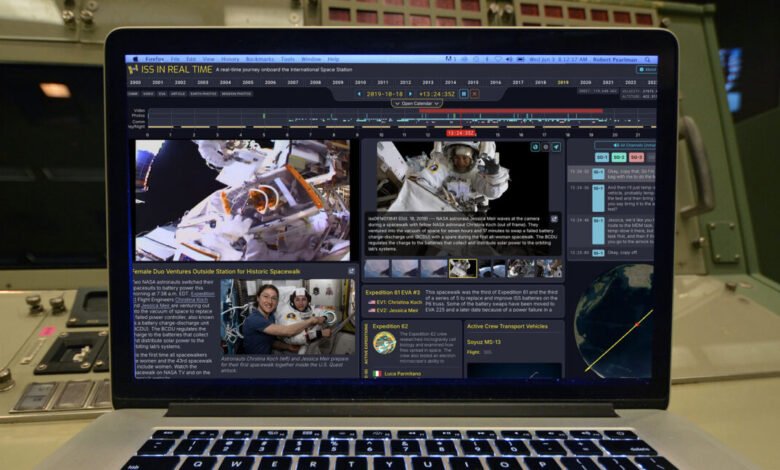Open the Bookmarks menu
Screen dimensions: 780x470
(x=260, y=59)
